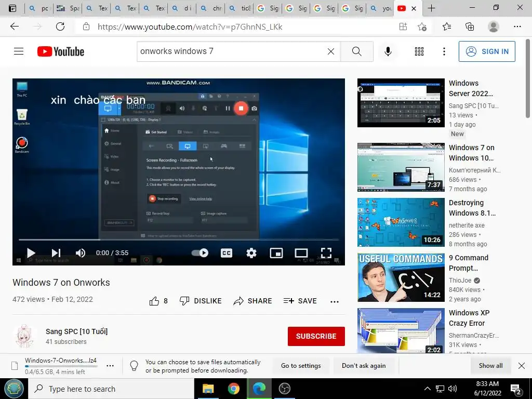This screenshot has width=532, height=399.
Task: Open YouTube settings three-dot menu
Action: pos(444,51)
